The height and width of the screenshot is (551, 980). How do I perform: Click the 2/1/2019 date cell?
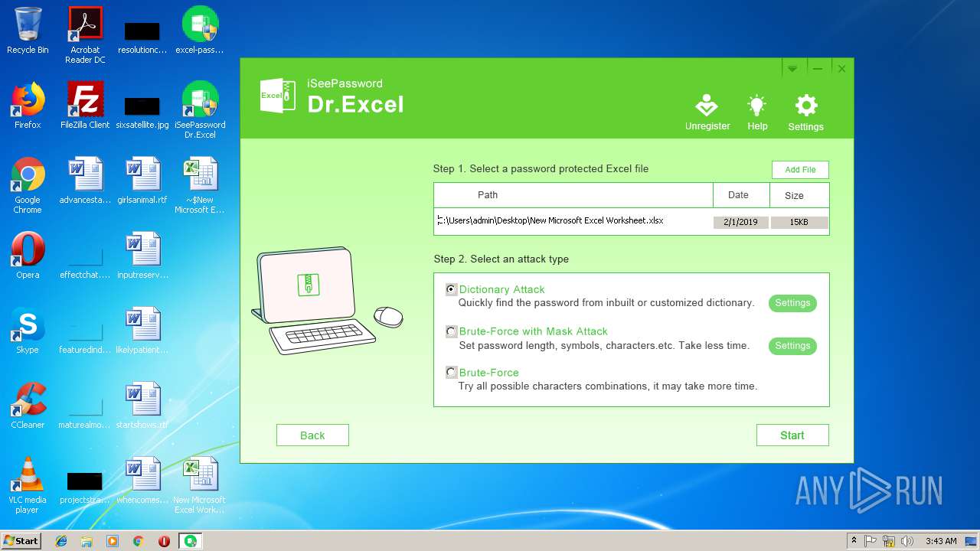(740, 222)
